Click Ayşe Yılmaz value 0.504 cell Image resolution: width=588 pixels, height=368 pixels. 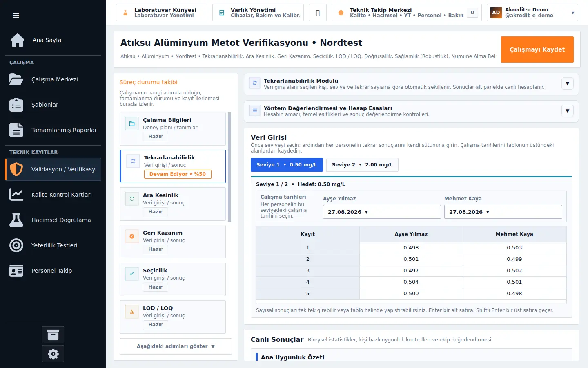coord(411,282)
